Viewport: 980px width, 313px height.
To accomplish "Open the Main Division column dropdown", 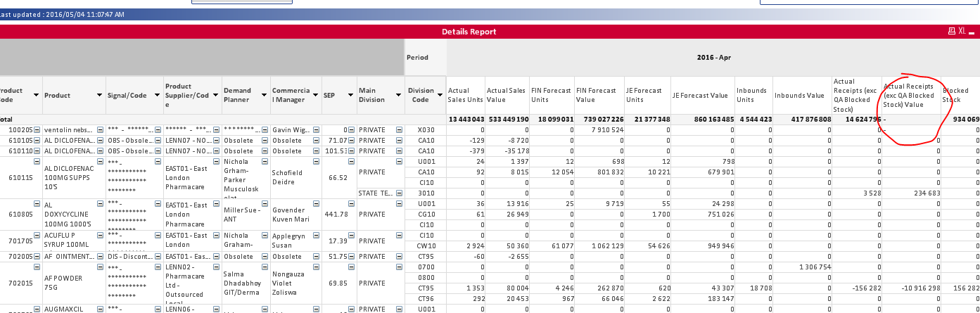I will (398, 95).
